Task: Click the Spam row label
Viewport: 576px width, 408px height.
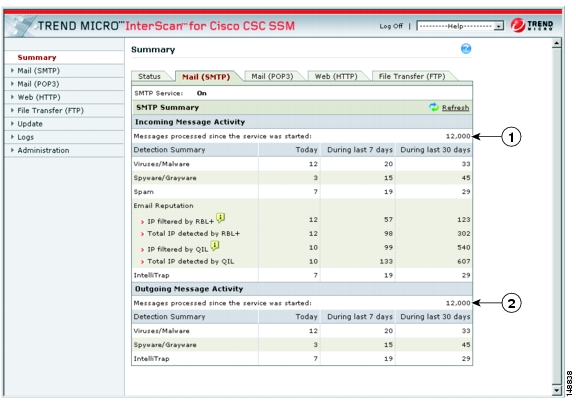Action: tap(144, 192)
